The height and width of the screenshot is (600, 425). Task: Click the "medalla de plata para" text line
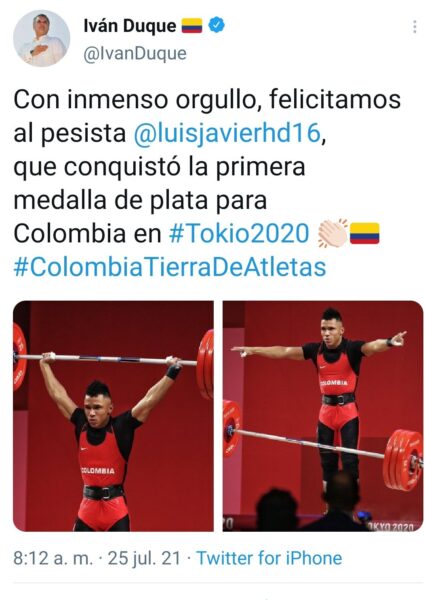(x=140, y=200)
